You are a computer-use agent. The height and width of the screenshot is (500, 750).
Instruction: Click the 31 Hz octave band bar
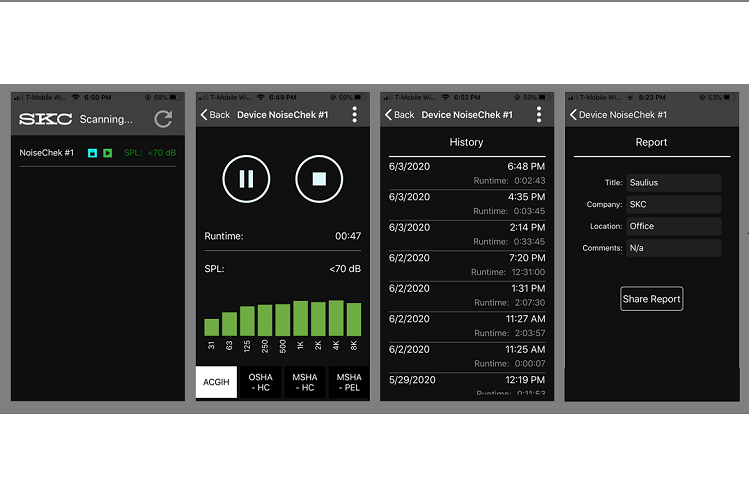click(211, 327)
